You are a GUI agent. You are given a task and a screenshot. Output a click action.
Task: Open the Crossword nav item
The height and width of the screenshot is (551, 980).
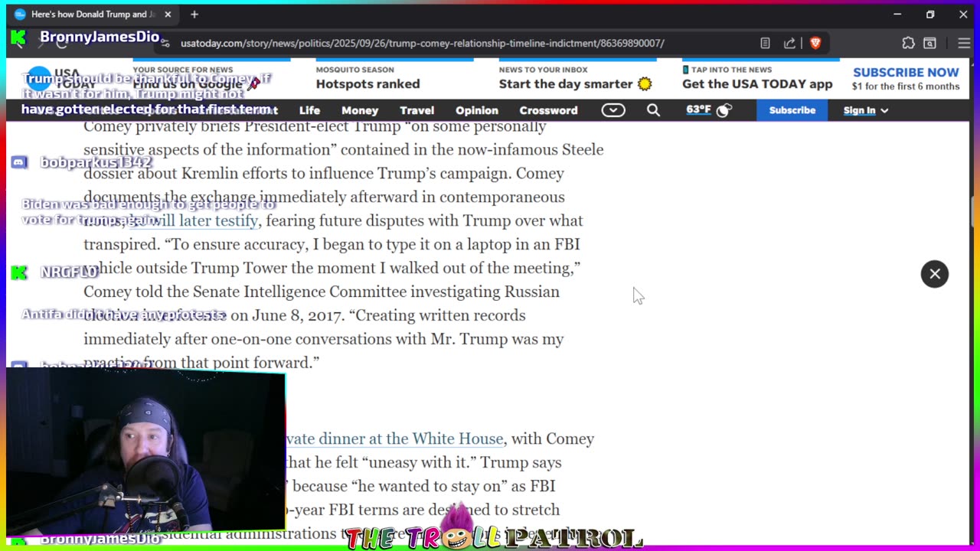click(548, 110)
